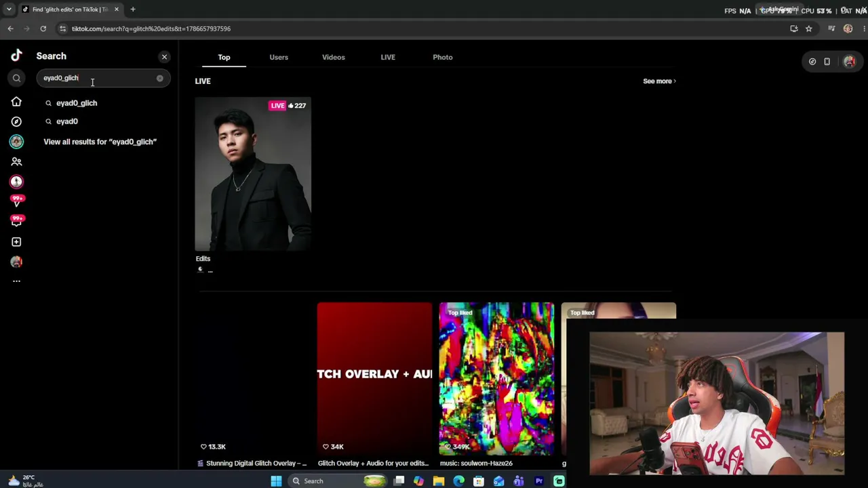This screenshot has width=868, height=488.
Task: Switch to the Videos tab
Action: point(334,57)
